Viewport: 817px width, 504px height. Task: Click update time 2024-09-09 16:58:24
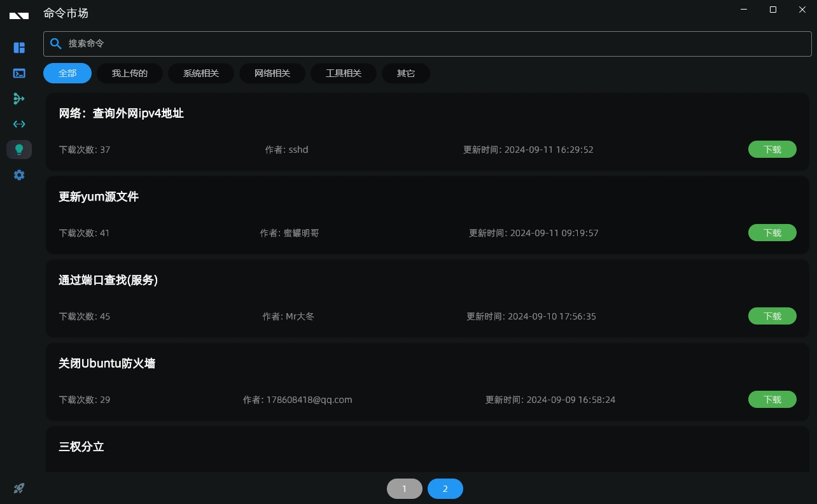pyautogui.click(x=571, y=400)
